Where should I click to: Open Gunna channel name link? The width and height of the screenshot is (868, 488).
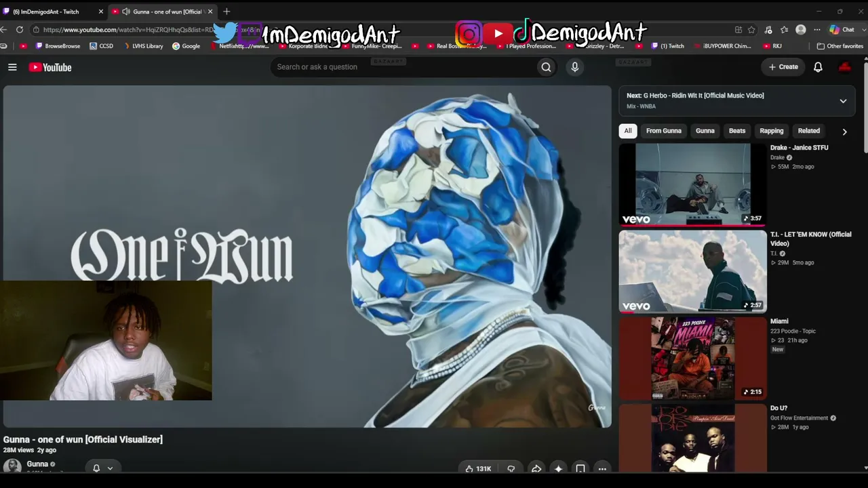[x=37, y=464]
